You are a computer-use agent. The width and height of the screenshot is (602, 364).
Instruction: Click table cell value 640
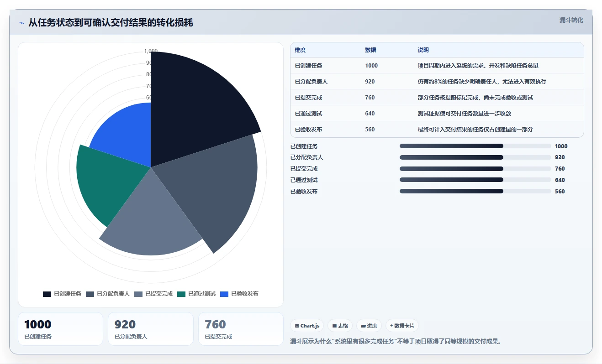pos(370,114)
